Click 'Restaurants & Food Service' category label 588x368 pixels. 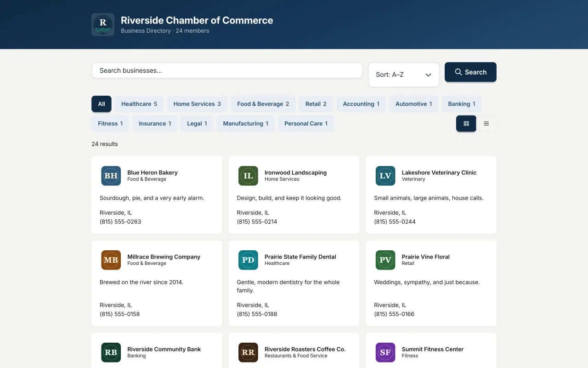click(x=296, y=356)
